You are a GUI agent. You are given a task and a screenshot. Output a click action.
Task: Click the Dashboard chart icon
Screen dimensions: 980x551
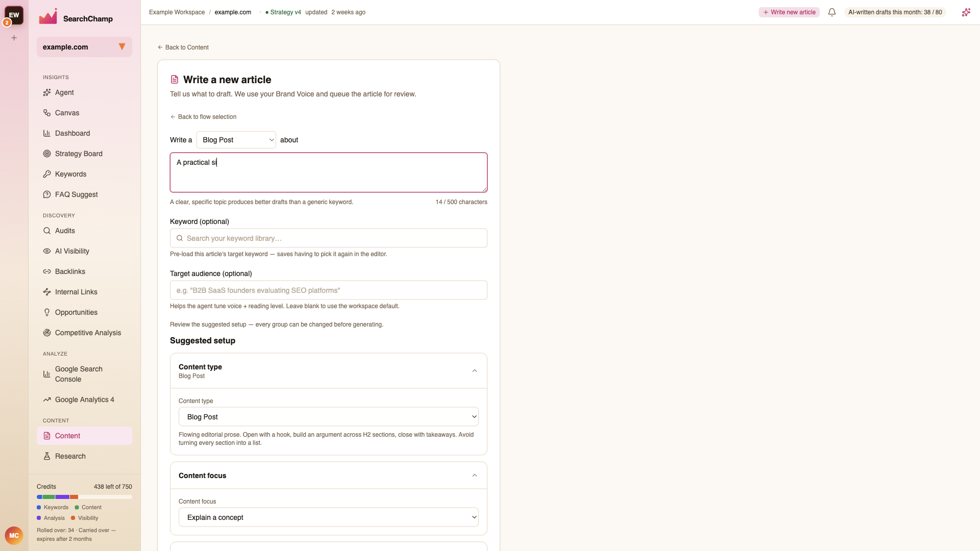[47, 133]
